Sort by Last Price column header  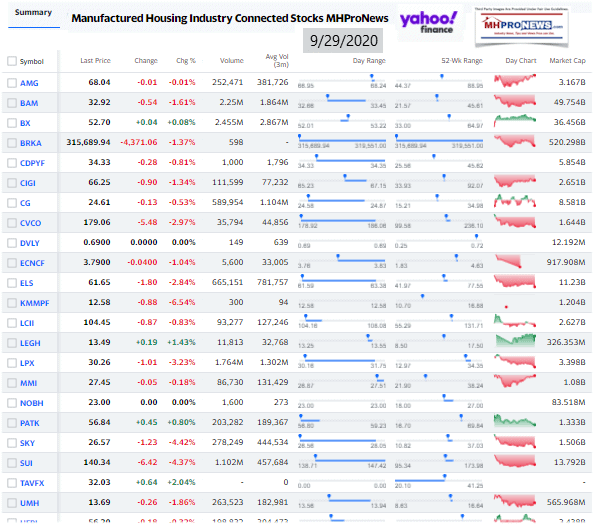tap(95, 61)
